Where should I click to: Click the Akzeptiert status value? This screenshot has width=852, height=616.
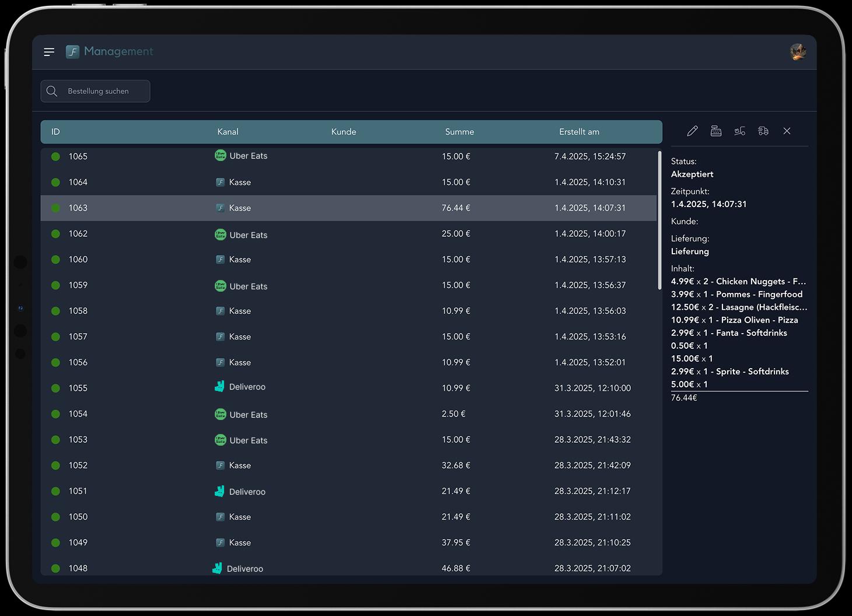click(692, 174)
